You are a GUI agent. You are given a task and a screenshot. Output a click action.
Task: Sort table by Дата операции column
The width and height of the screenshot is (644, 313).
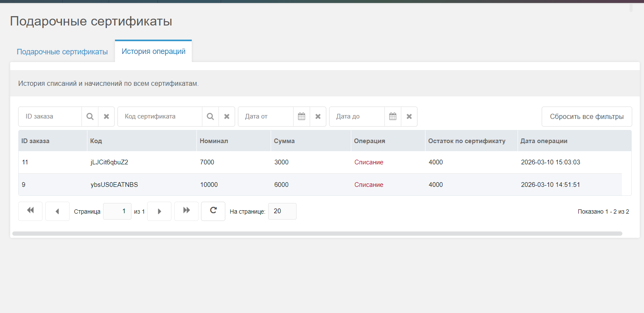pos(544,141)
